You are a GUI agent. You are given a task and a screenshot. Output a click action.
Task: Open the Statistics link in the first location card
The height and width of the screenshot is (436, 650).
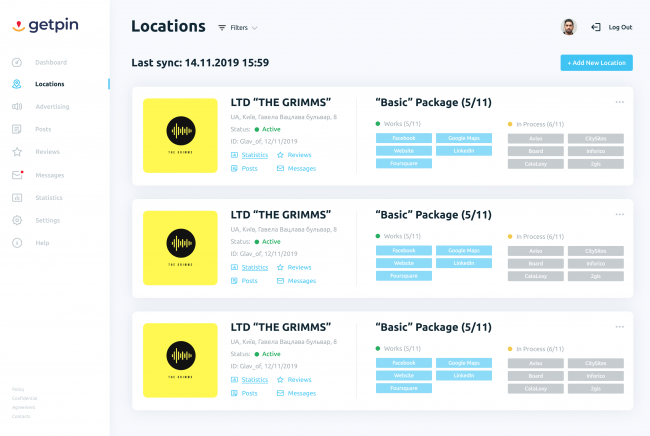254,155
